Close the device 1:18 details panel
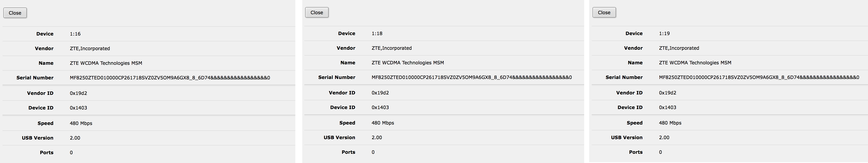 coord(316,13)
